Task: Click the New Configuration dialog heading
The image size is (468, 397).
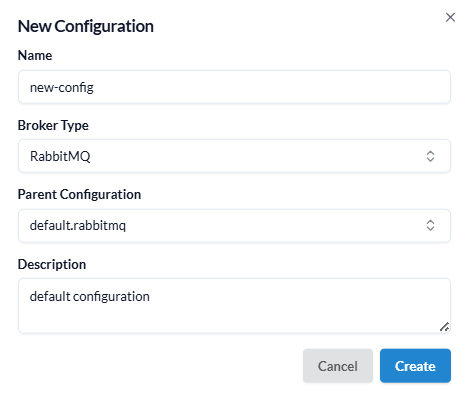Action: (x=86, y=26)
